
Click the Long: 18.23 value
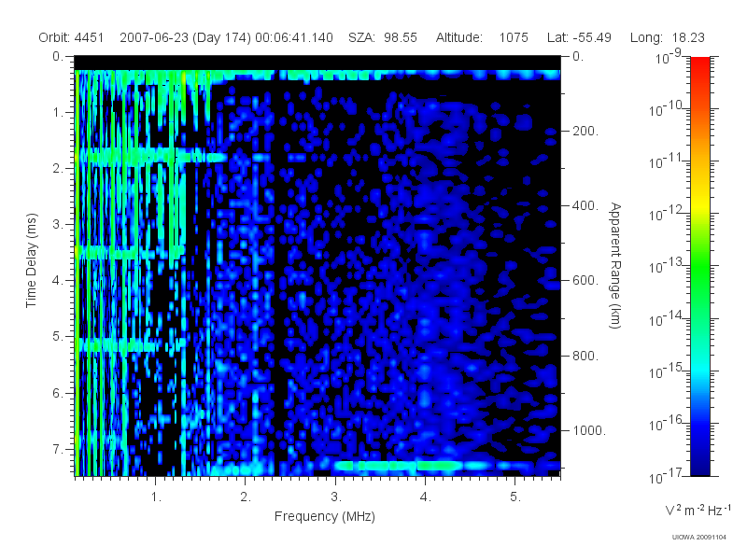coord(667,37)
